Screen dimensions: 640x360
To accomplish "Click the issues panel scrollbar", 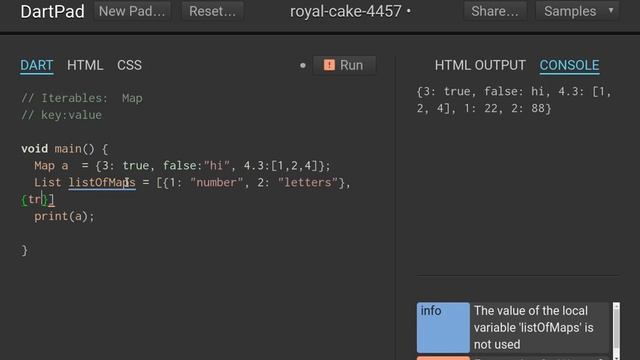I will 616,331.
